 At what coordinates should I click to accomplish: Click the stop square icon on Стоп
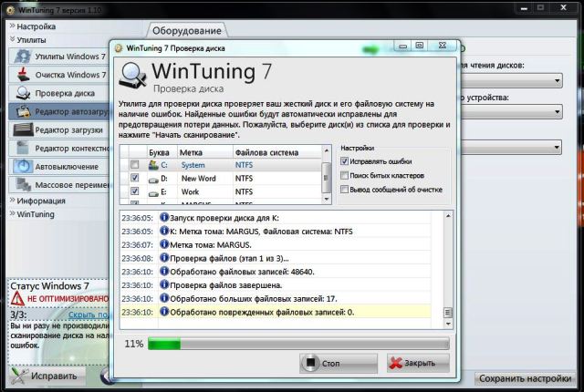click(310, 362)
